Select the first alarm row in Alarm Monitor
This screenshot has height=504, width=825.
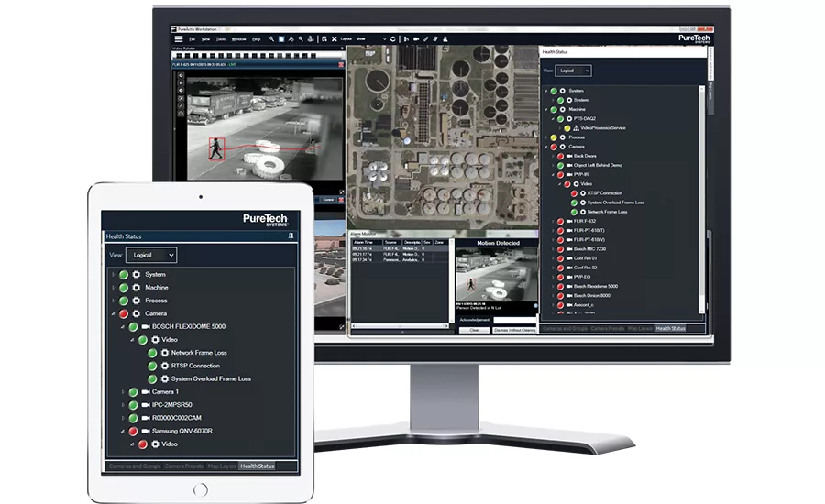(400, 248)
